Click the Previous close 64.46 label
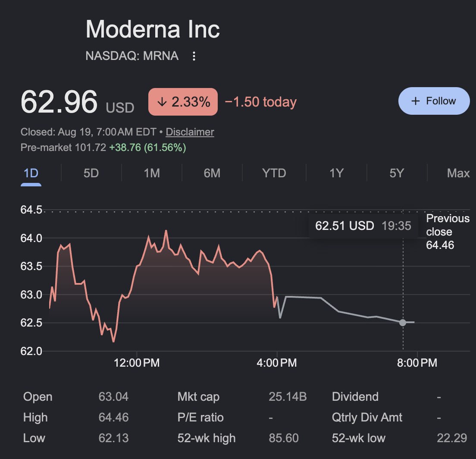This screenshot has height=459, width=476. 448,232
